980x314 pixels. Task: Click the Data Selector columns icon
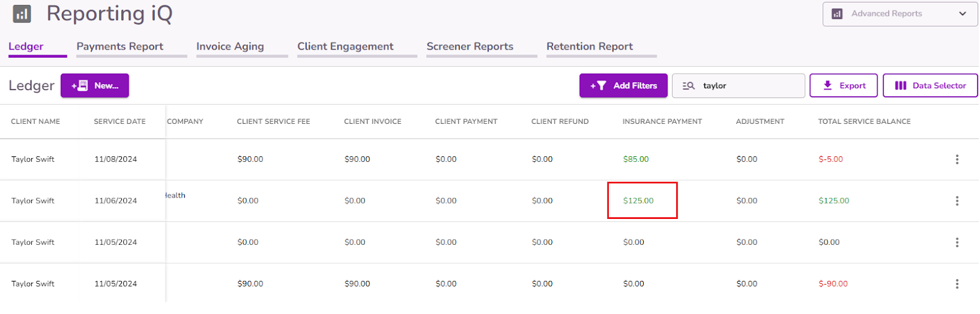[900, 86]
